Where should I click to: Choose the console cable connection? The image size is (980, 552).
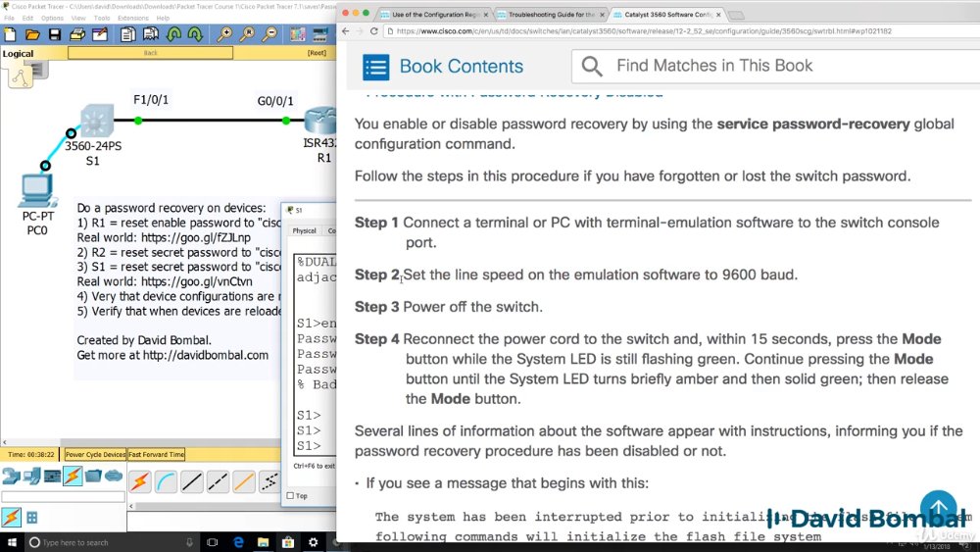[167, 481]
